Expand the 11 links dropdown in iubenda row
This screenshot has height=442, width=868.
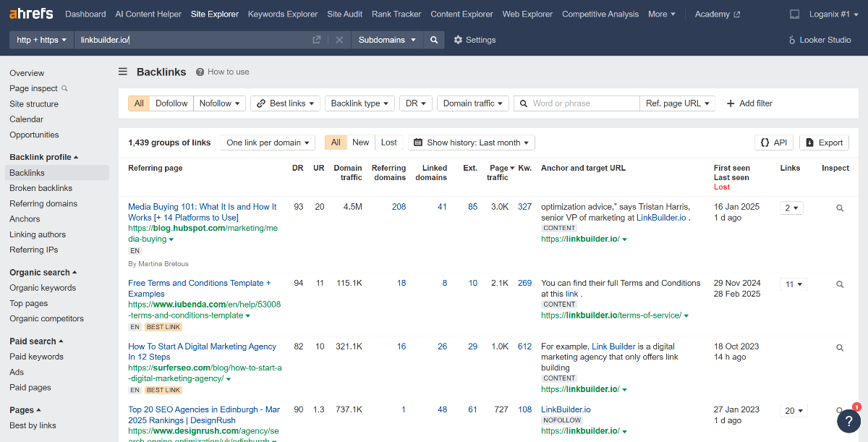tap(793, 284)
